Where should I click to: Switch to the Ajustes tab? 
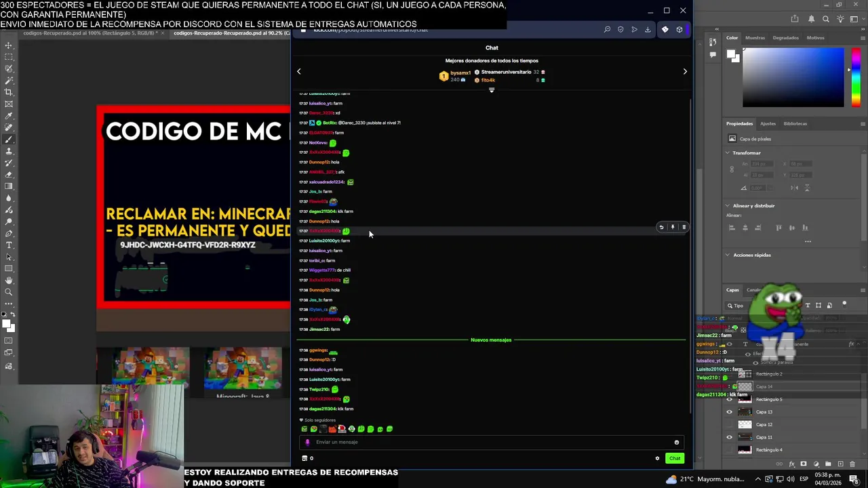768,124
